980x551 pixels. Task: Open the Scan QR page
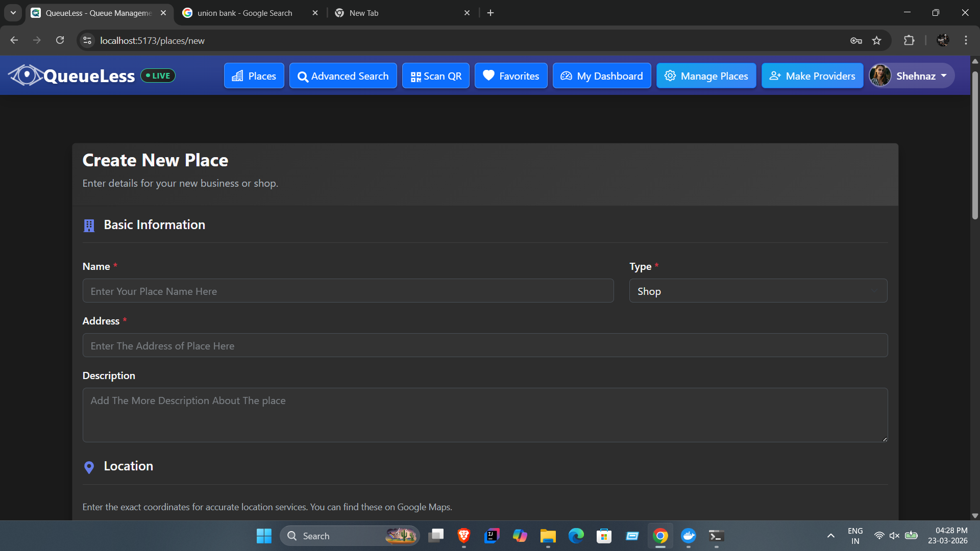(x=435, y=76)
